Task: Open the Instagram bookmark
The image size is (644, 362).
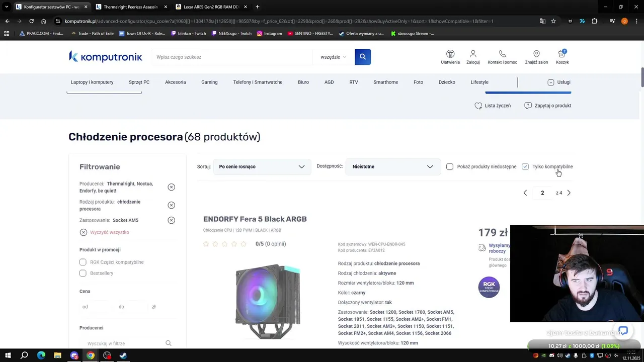Action: pyautogui.click(x=269, y=34)
